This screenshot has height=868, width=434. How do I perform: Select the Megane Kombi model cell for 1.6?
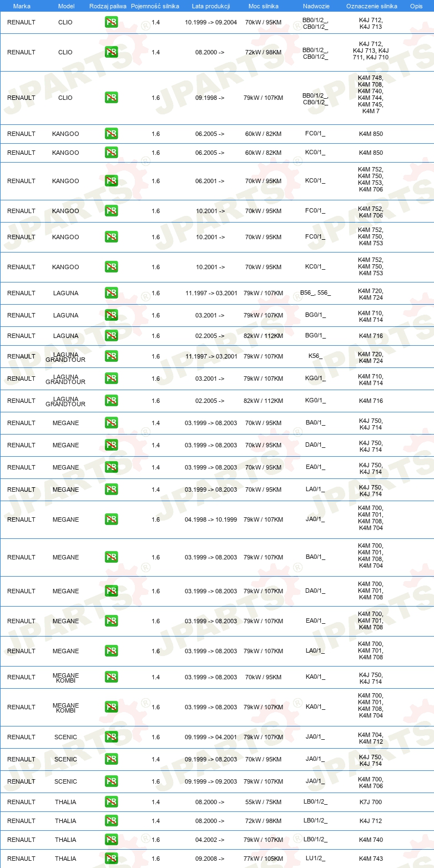pyautogui.click(x=66, y=708)
